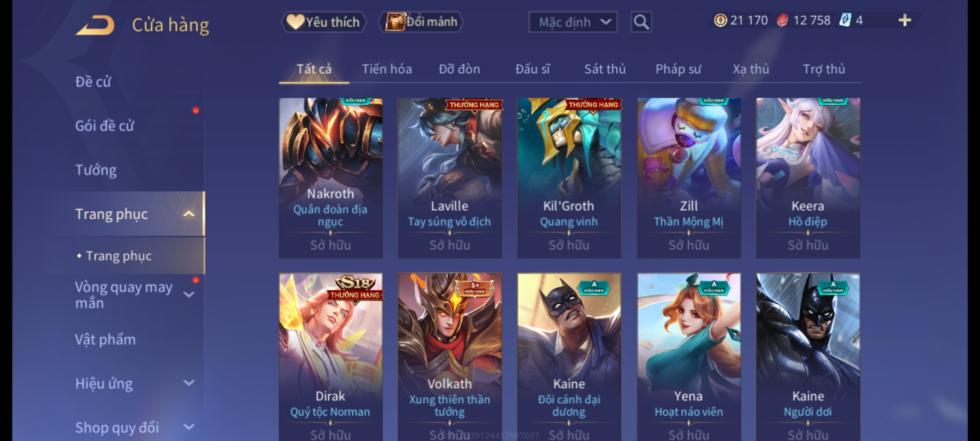Viewport: 980px width, 441px height.
Task: Click the golden back arrow icon
Action: [95, 25]
